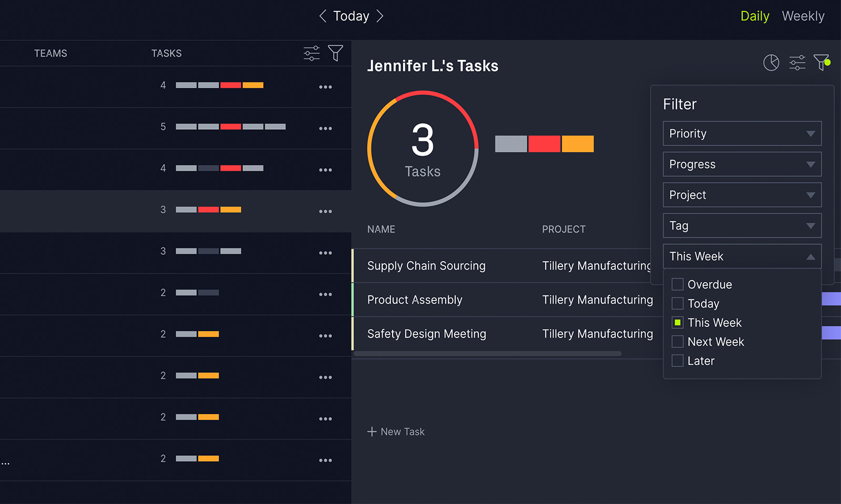Screen dimensions: 841x504
Task: Click the left chevron to view the previous day
Action: pos(323,16)
